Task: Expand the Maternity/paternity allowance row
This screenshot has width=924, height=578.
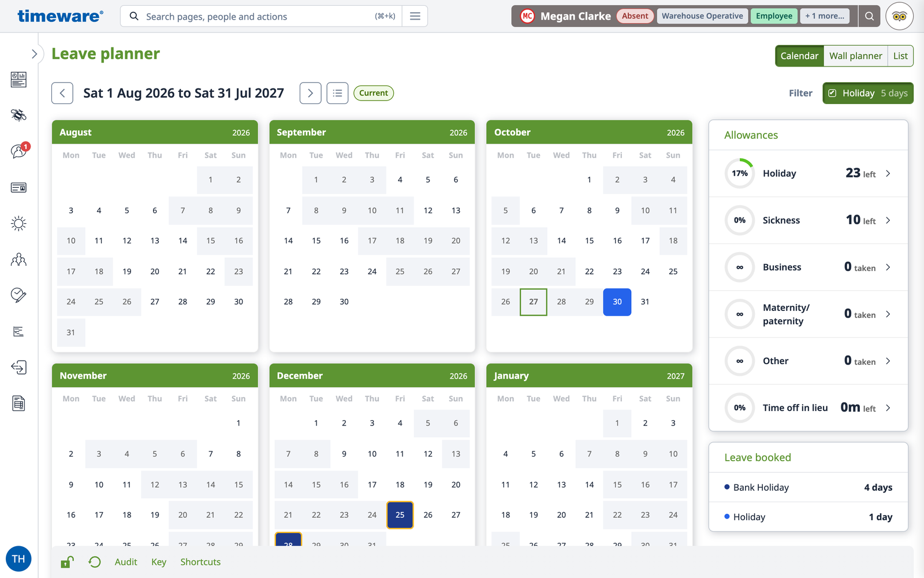Action: (x=808, y=314)
